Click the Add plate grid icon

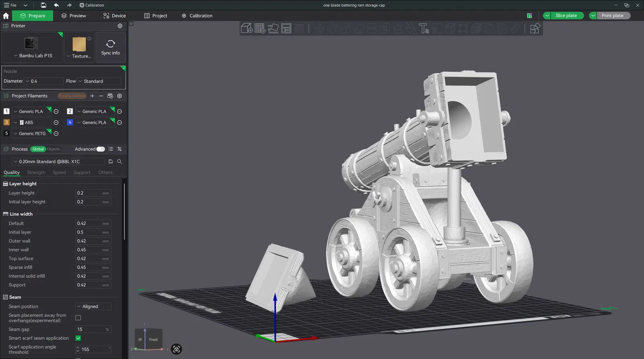pos(260,29)
